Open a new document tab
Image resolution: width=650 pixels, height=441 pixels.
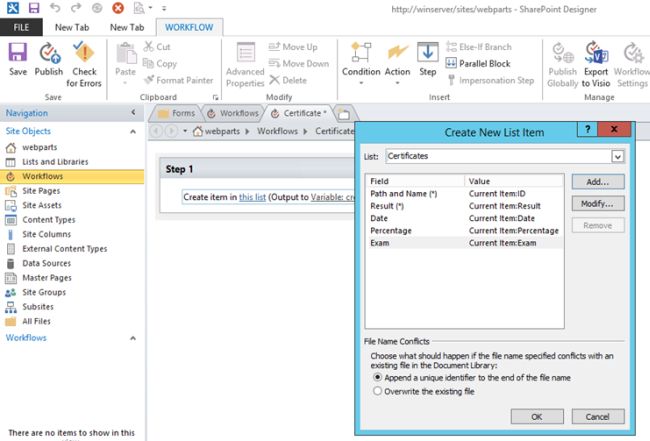pos(344,114)
